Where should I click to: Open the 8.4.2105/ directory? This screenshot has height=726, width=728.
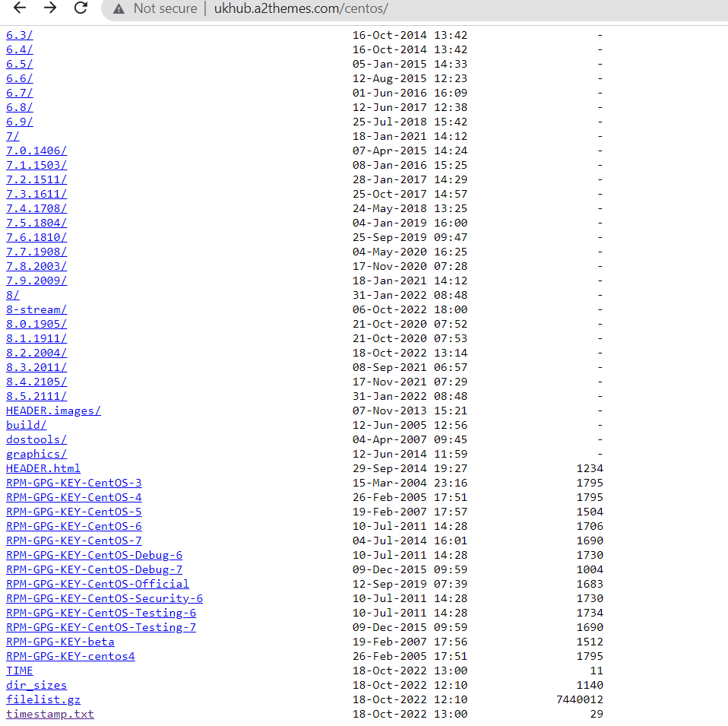click(36, 382)
